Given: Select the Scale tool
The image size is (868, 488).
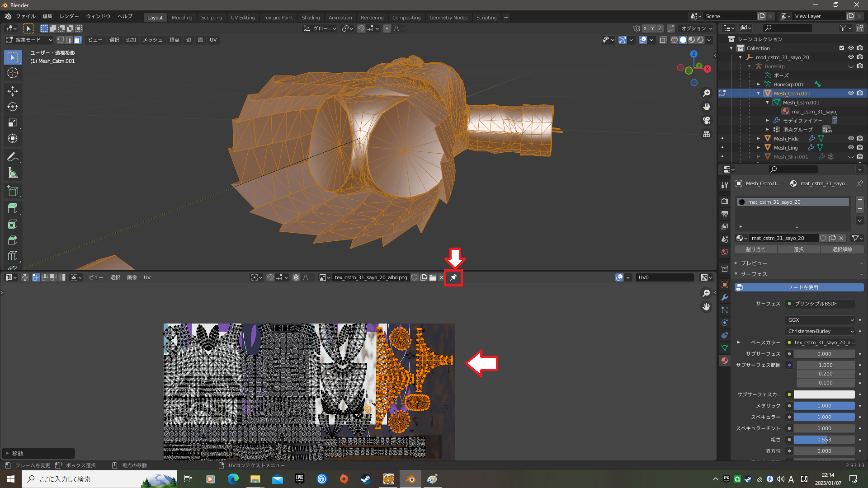Looking at the screenshot, I should pyautogui.click(x=13, y=123).
